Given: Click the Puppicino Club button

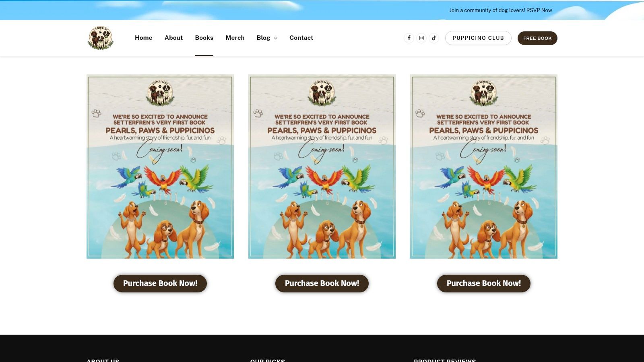Looking at the screenshot, I should coord(478,38).
